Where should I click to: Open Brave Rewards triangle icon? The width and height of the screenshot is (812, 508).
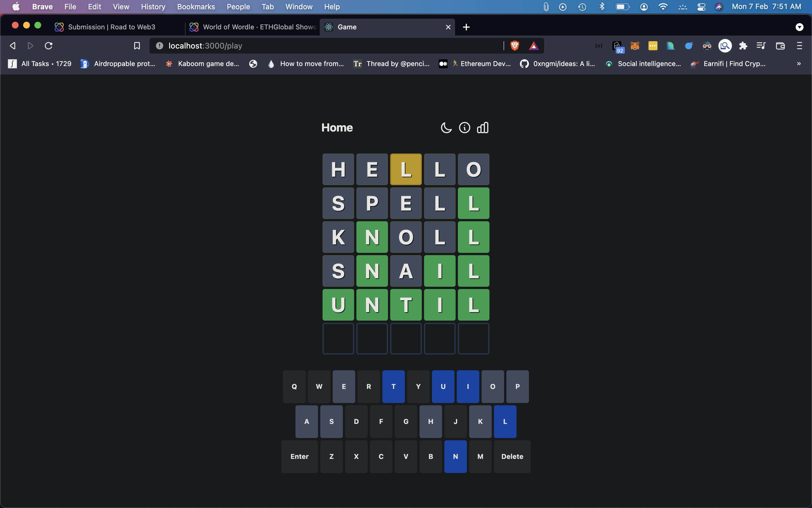click(x=533, y=46)
